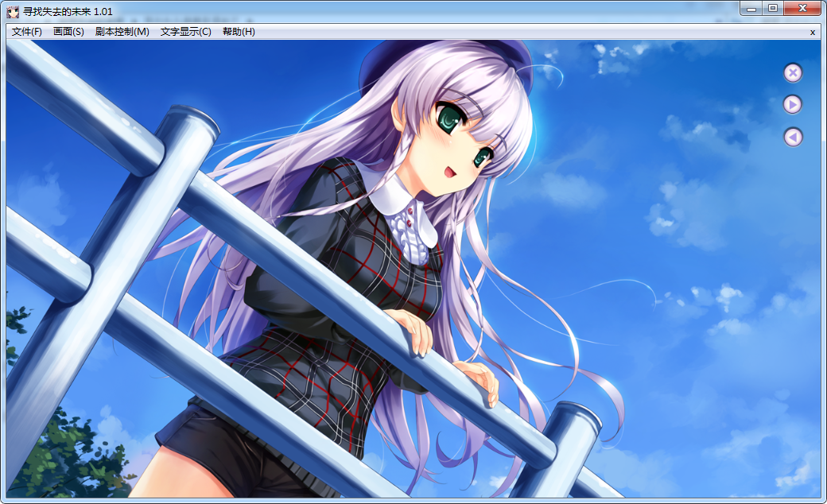Screen dimensions: 827x504
Task: Open the 文字显示(C) menu
Action: coord(185,32)
